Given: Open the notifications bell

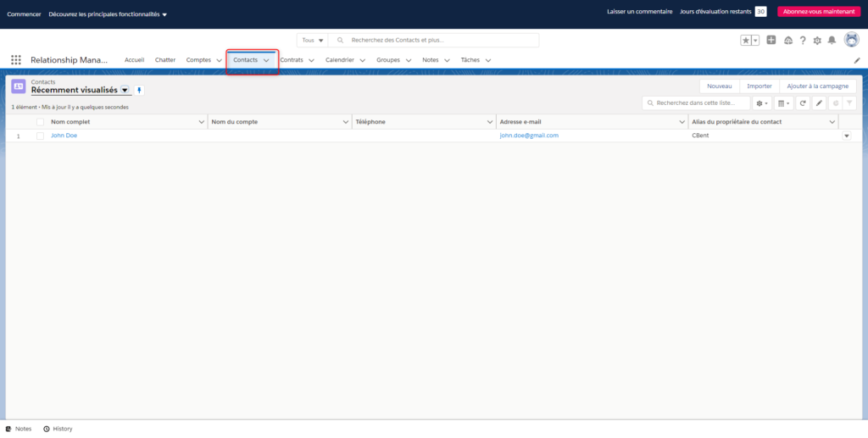Looking at the screenshot, I should click(x=832, y=41).
